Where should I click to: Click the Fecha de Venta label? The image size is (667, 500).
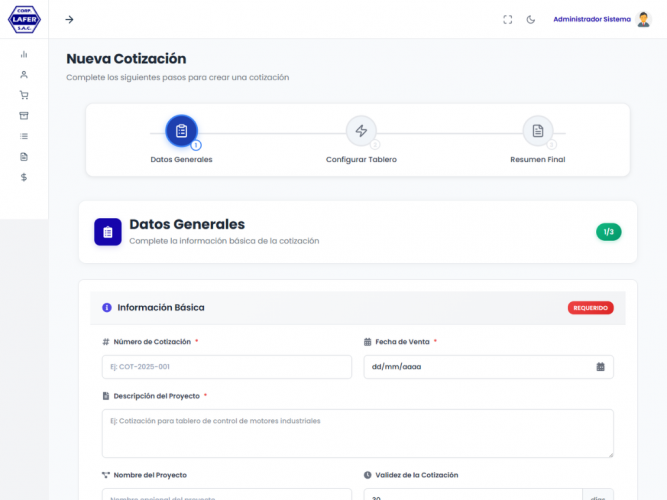[x=402, y=342]
